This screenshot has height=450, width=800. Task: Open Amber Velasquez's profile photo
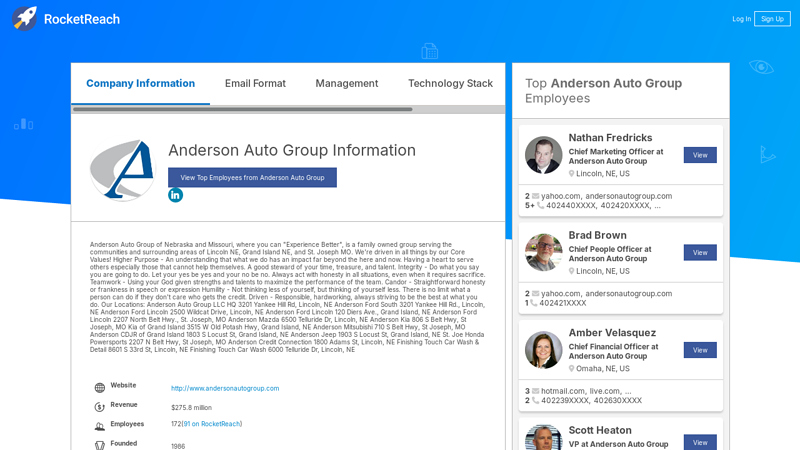pyautogui.click(x=543, y=350)
